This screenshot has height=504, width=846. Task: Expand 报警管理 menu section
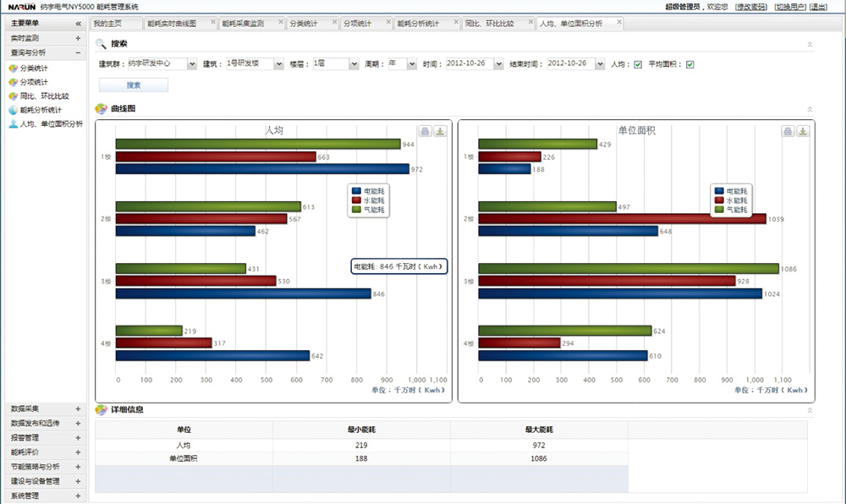click(78, 438)
